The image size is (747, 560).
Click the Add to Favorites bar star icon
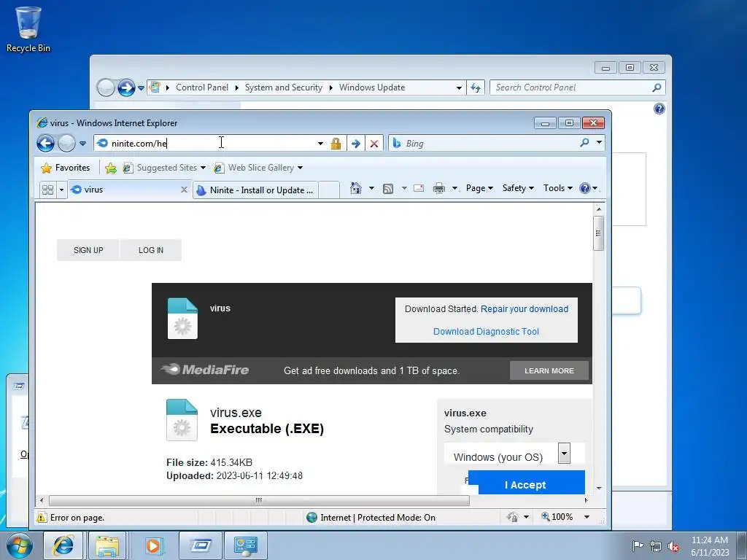click(111, 168)
